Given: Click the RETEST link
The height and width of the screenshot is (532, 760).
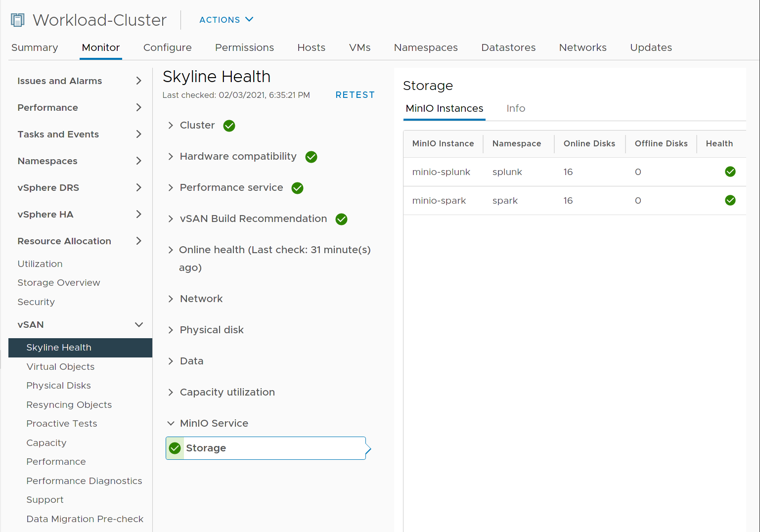Looking at the screenshot, I should point(355,94).
